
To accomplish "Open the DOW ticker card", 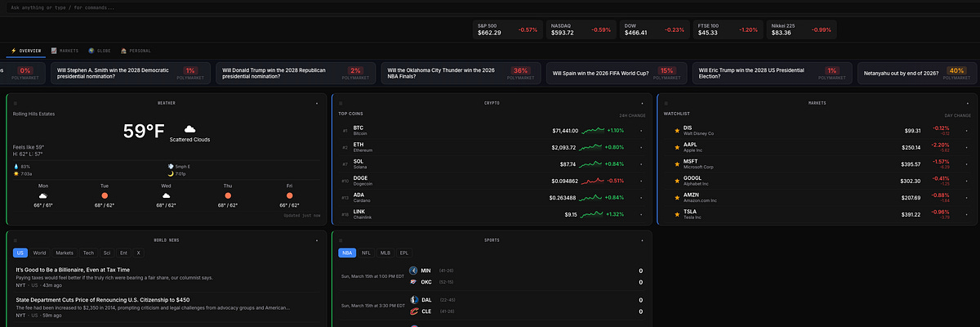I will point(654,29).
